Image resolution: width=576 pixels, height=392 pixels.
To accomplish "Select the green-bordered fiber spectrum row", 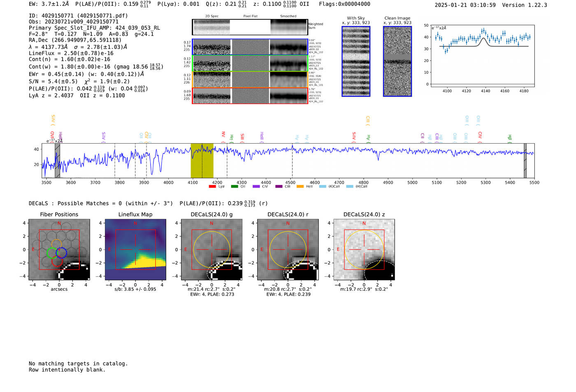I will [250, 63].
